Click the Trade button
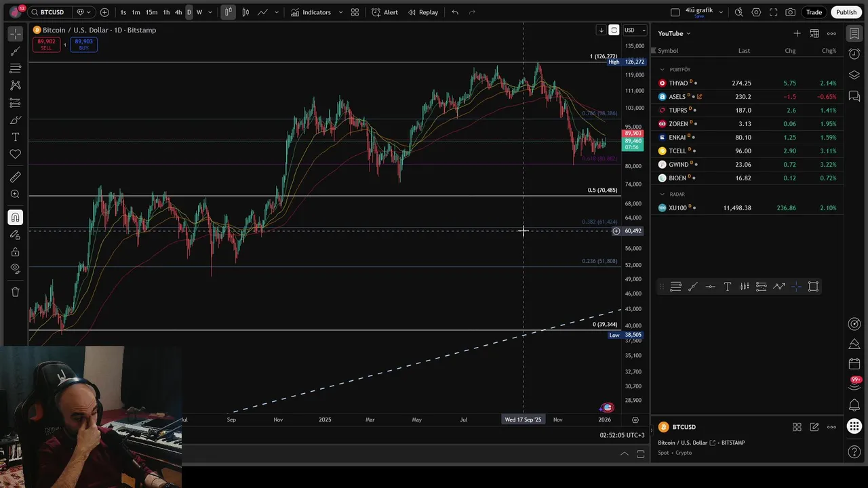 [814, 12]
